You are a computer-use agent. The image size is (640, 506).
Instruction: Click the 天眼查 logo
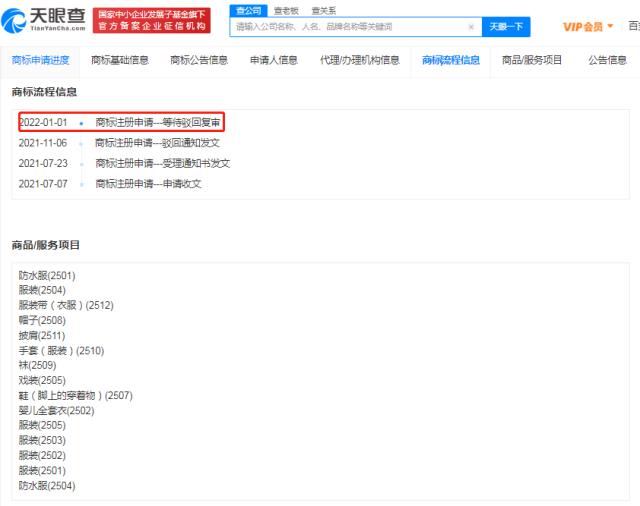pyautogui.click(x=44, y=20)
